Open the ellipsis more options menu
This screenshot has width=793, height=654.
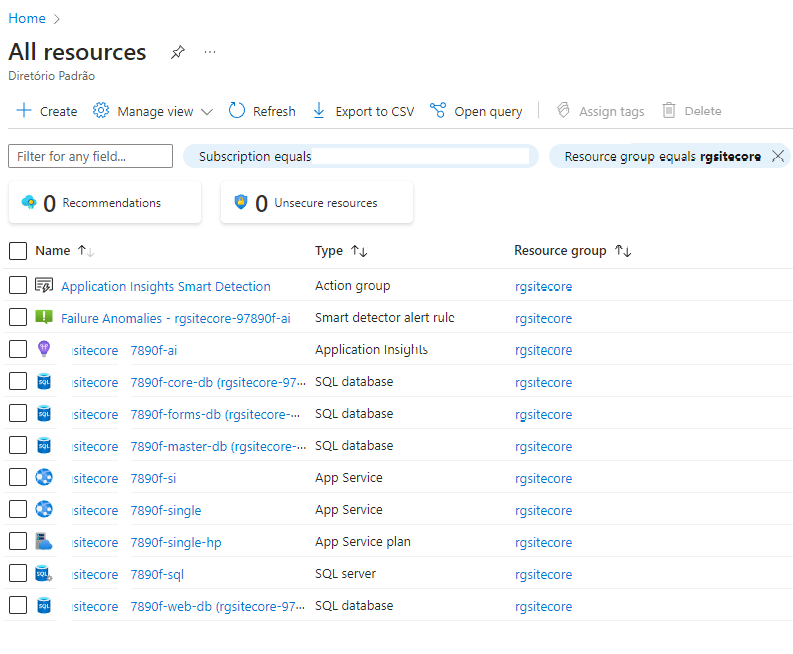click(x=210, y=53)
